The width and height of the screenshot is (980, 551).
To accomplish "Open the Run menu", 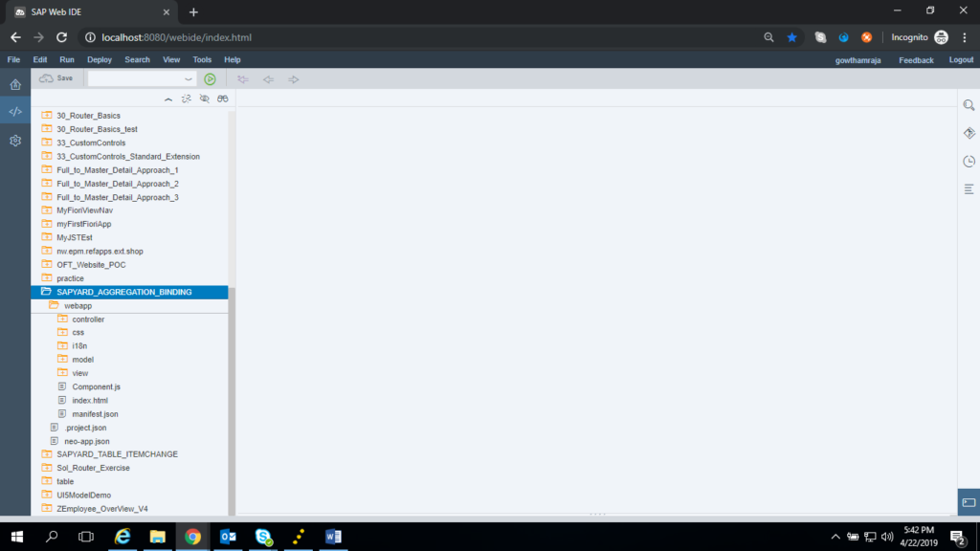I will tap(67, 60).
